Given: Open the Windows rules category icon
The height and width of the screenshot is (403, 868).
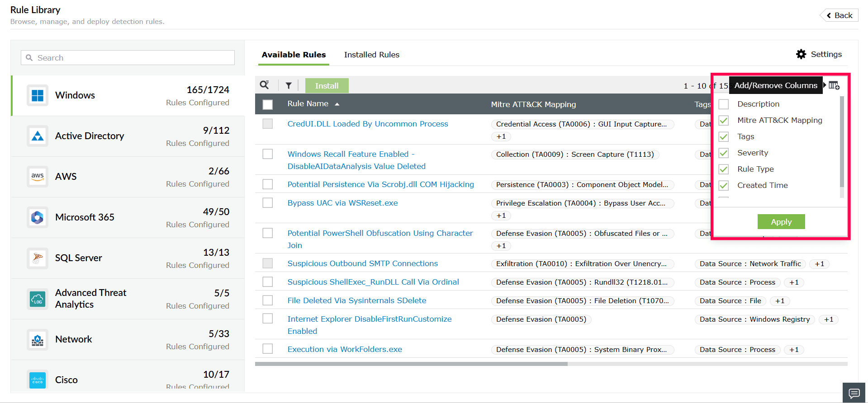Looking at the screenshot, I should point(38,95).
